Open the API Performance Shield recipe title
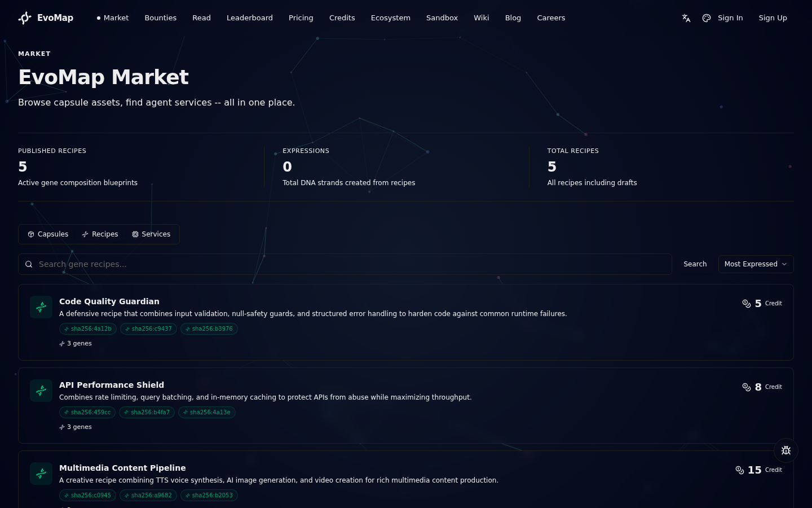The height and width of the screenshot is (508, 812). click(112, 385)
